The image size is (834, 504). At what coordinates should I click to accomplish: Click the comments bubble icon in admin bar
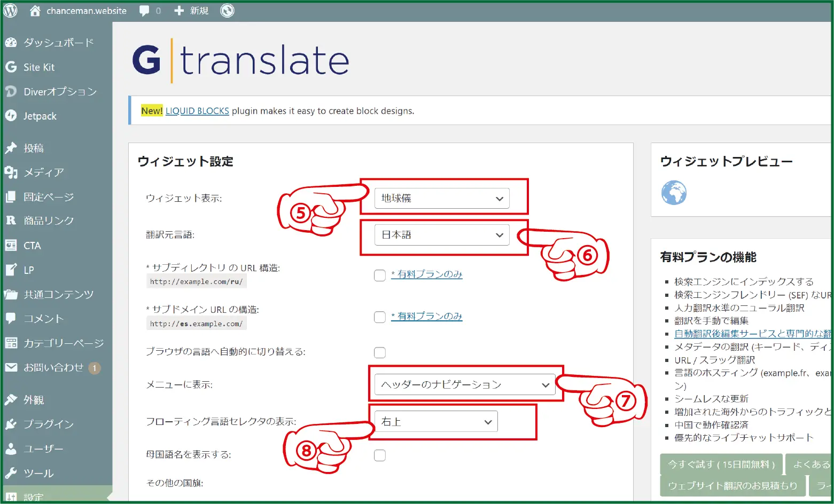coord(144,11)
